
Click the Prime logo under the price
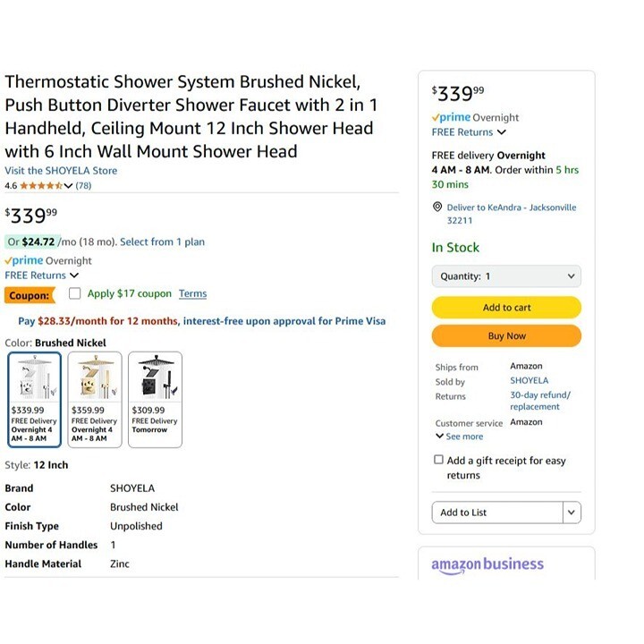click(x=24, y=260)
